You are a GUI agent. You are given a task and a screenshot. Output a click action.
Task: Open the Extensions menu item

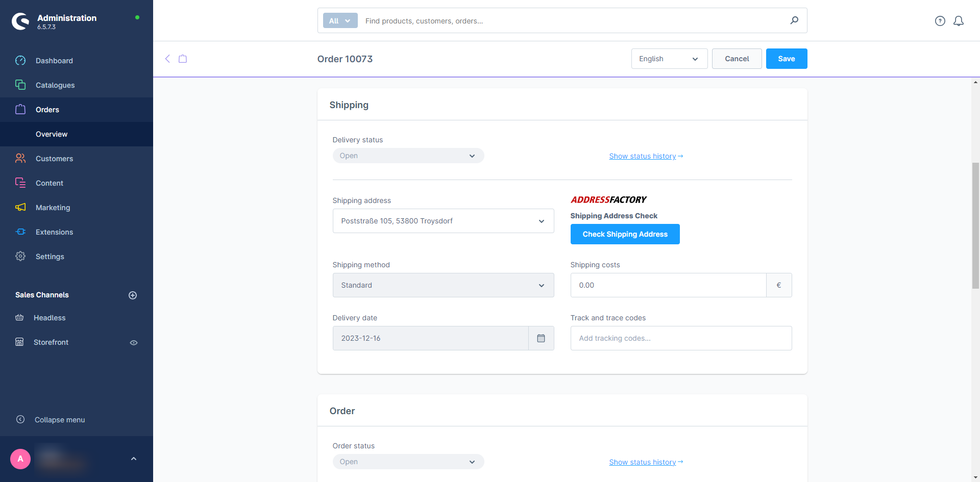click(54, 232)
